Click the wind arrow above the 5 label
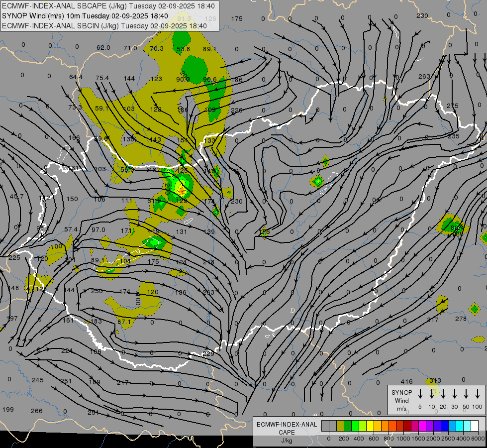This screenshot has height=448, width=487. point(420,394)
